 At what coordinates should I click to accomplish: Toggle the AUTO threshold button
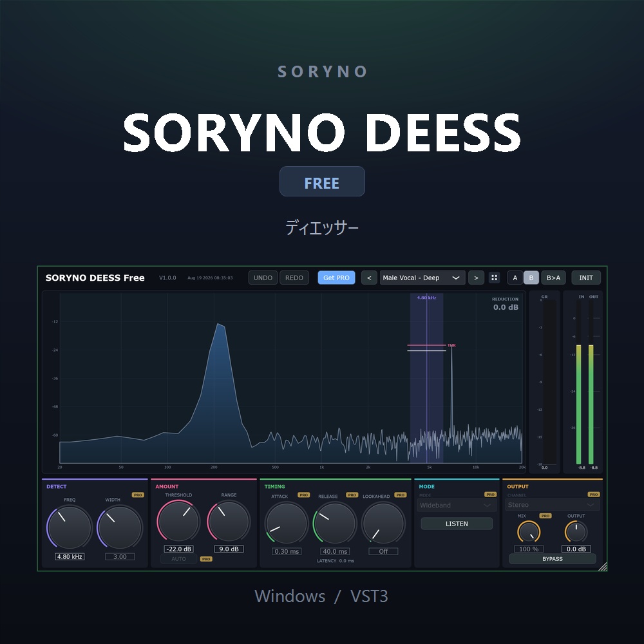click(x=178, y=559)
